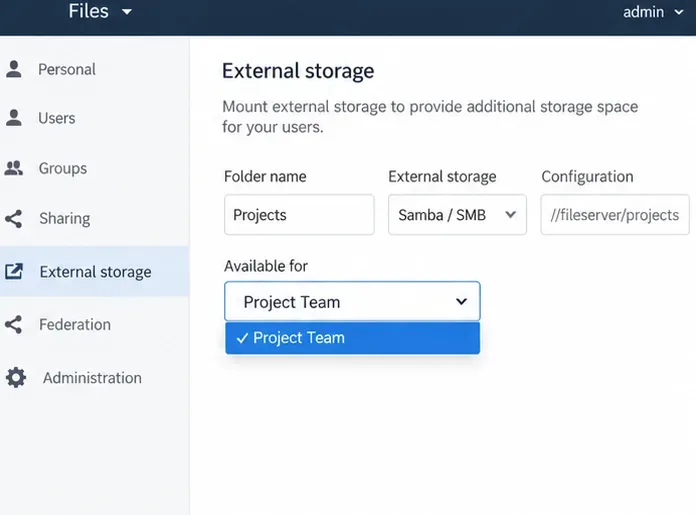Image resolution: width=696 pixels, height=515 pixels.
Task: Open the Sharing settings label
Action: [65, 219]
